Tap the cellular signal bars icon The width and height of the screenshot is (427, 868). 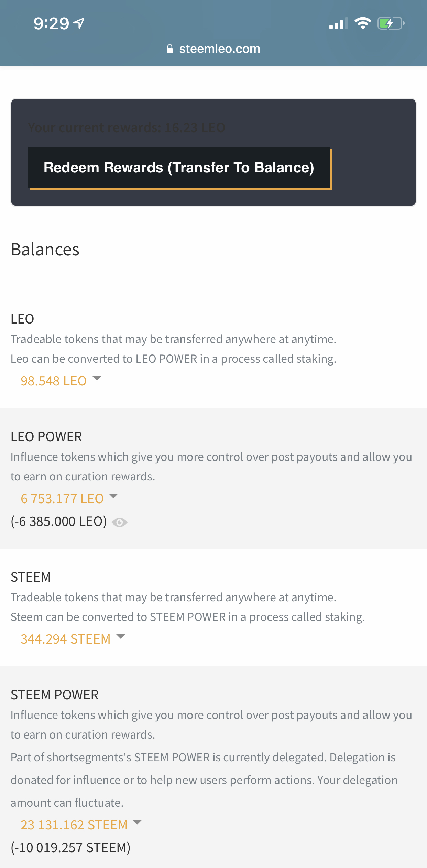pos(339,23)
